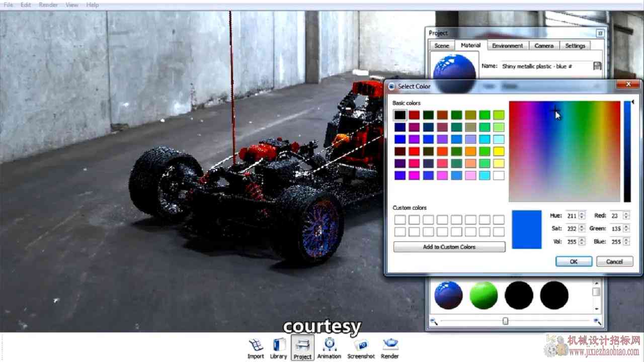Pick bright yellow from the Basic colors

[499, 151]
